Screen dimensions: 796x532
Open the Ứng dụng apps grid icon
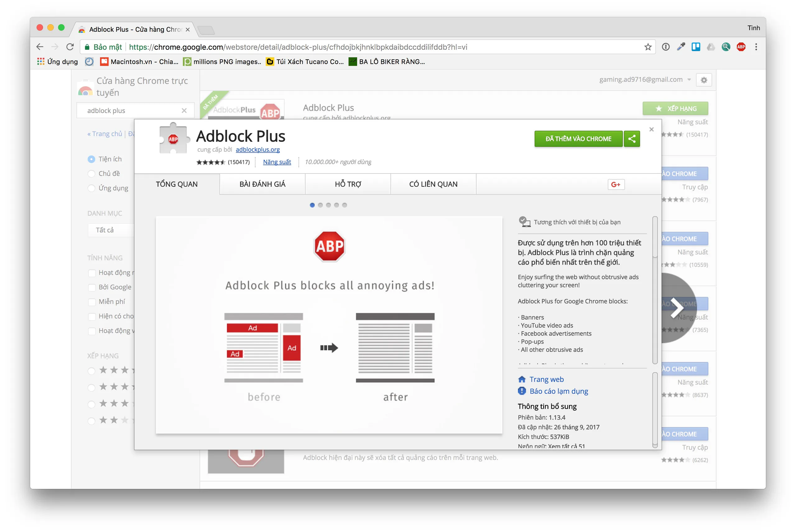(x=41, y=62)
